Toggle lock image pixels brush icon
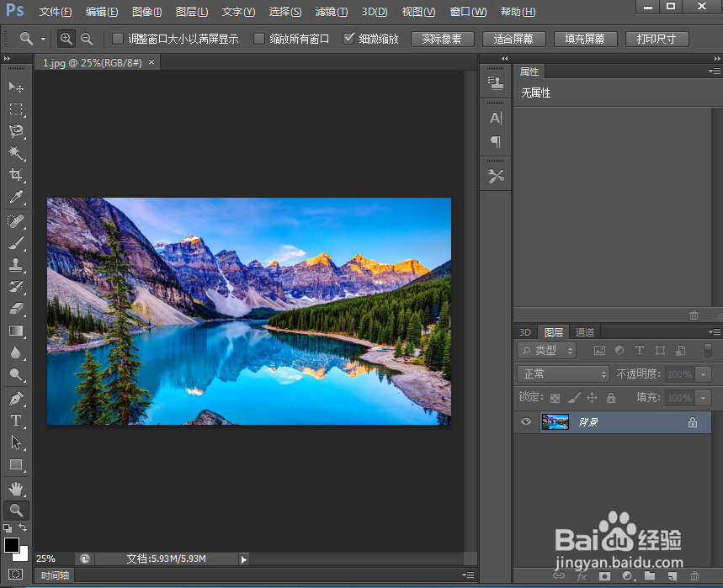Viewport: 723px width, 588px height. point(574,398)
